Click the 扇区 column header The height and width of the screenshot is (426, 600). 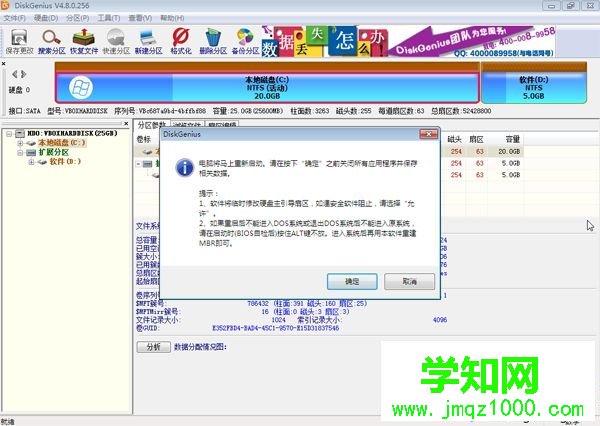(x=476, y=139)
